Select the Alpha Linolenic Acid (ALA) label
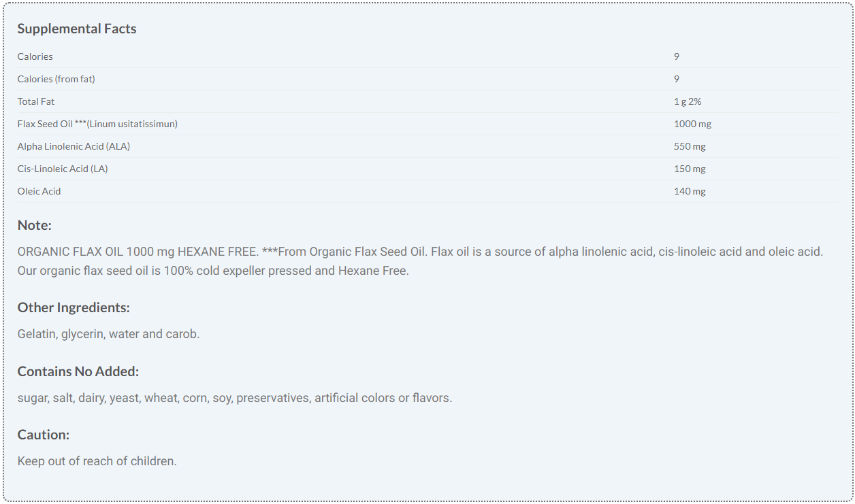Image resolution: width=855 pixels, height=504 pixels. [74, 146]
